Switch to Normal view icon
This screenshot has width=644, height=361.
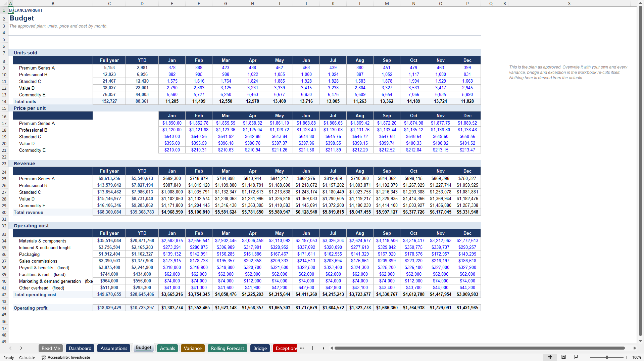point(550,357)
